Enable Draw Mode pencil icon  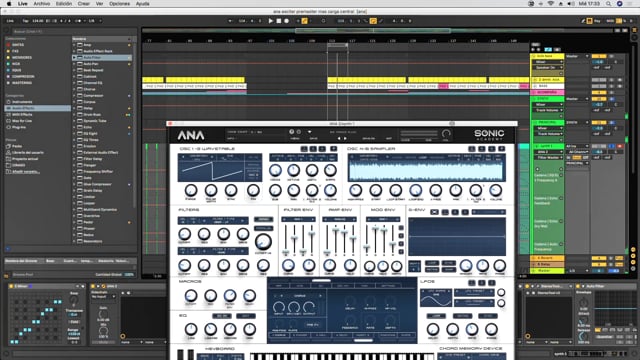pos(583,21)
